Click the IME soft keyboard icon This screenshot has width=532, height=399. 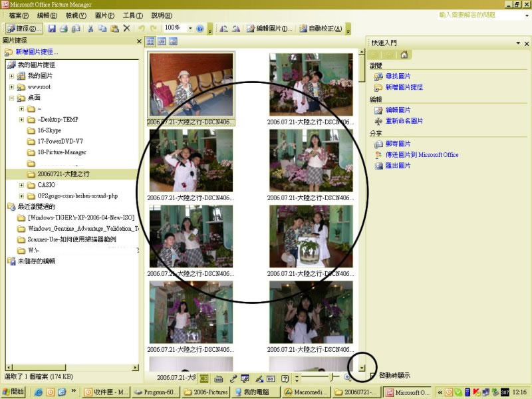pyautogui.click(x=219, y=378)
